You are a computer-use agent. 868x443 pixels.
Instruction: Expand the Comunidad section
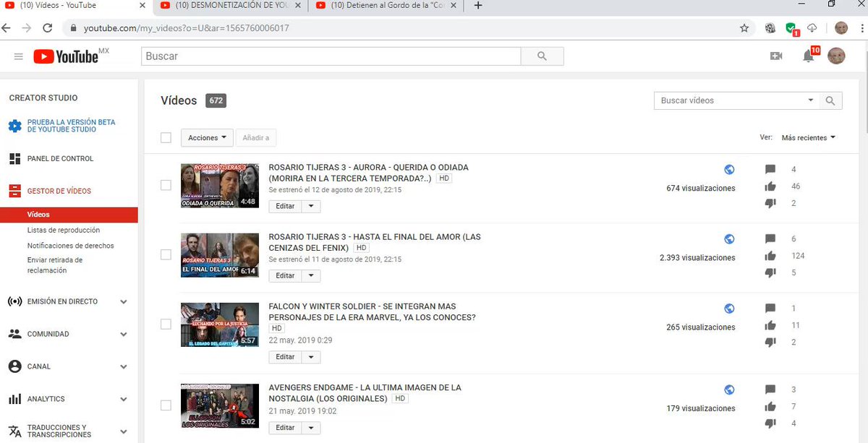coord(124,334)
